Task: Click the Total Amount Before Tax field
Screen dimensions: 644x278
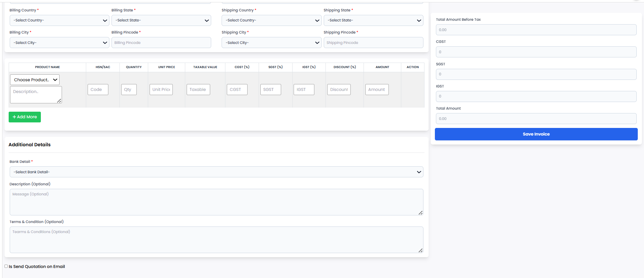Action: click(536, 30)
